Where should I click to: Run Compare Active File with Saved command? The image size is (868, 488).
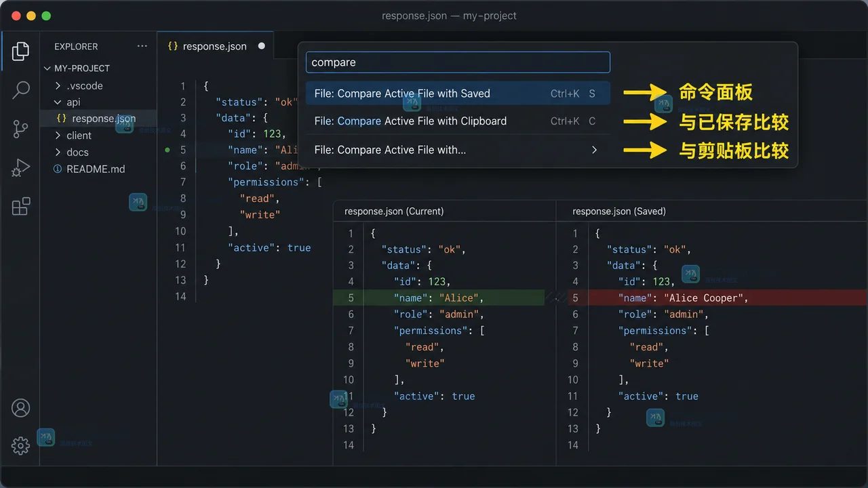[458, 94]
